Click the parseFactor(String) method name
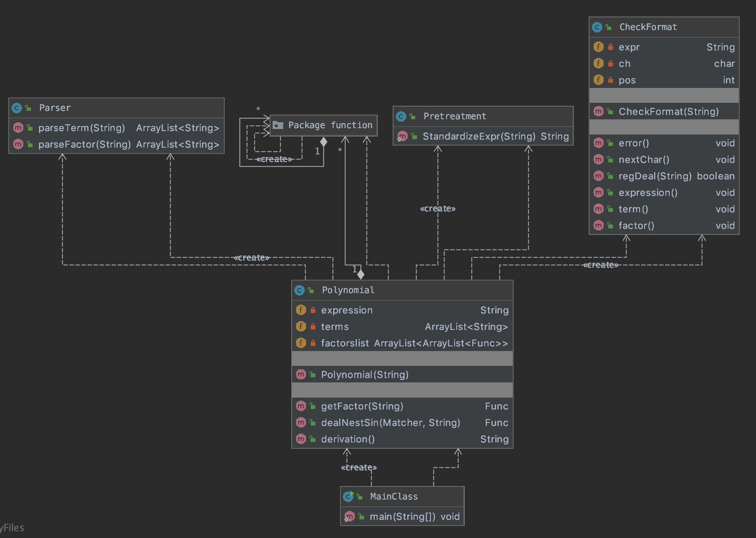Image resolution: width=756 pixels, height=538 pixels. (x=85, y=144)
